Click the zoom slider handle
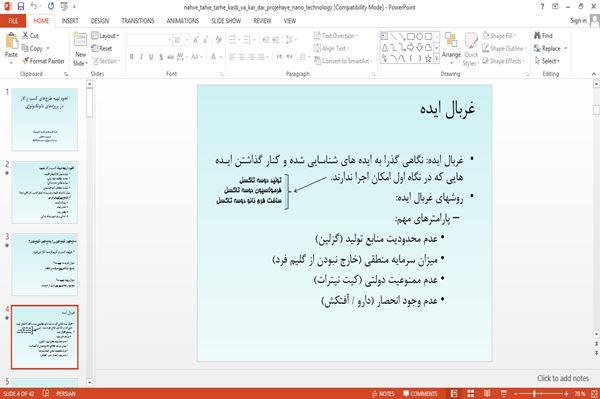The image size is (600, 399). coord(534,394)
